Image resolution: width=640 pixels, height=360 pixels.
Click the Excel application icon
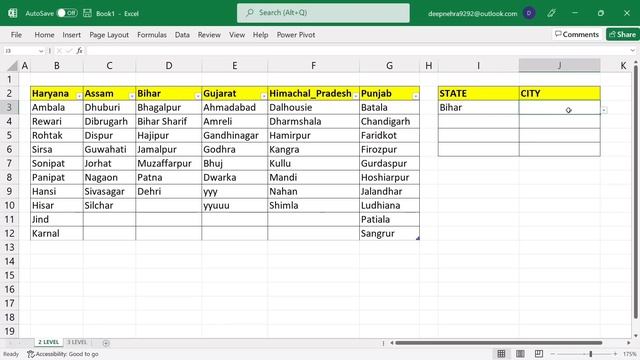point(12,13)
